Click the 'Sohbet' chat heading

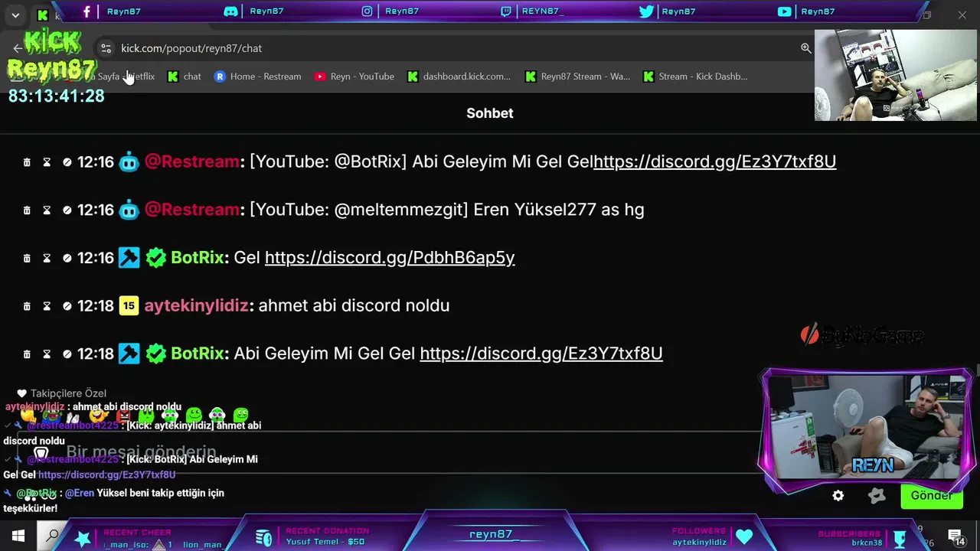(x=490, y=113)
